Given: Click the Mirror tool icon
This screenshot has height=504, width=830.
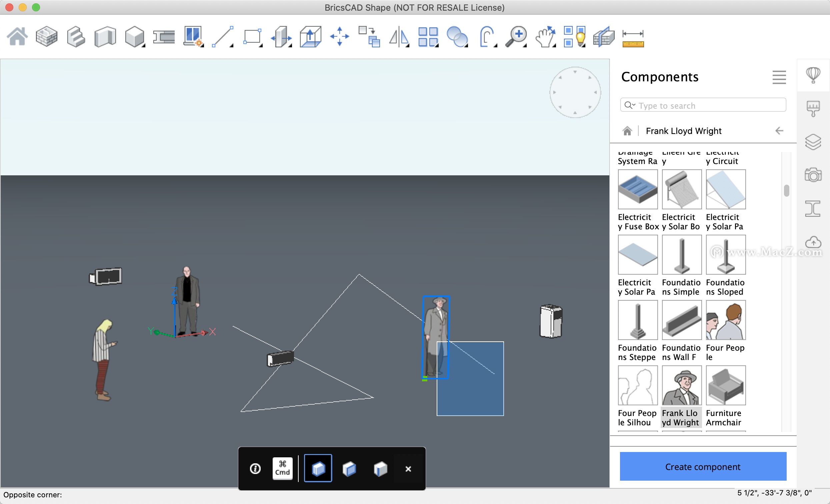Looking at the screenshot, I should tap(398, 36).
